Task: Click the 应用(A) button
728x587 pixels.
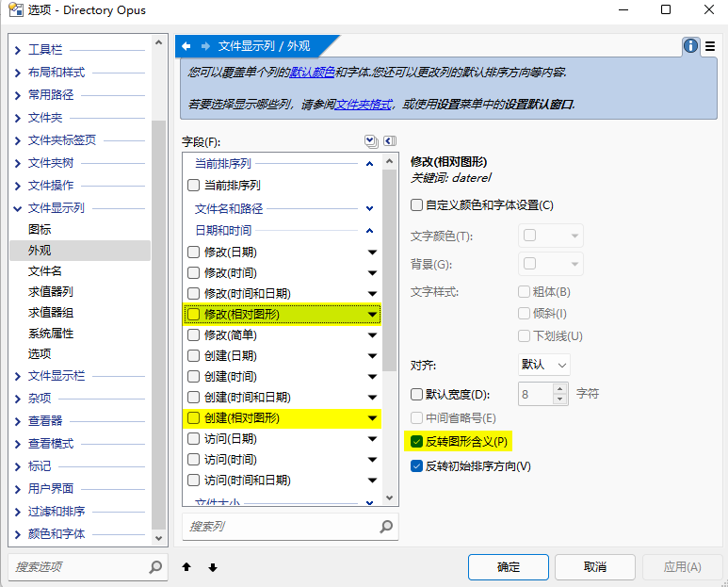Action: pos(682,567)
